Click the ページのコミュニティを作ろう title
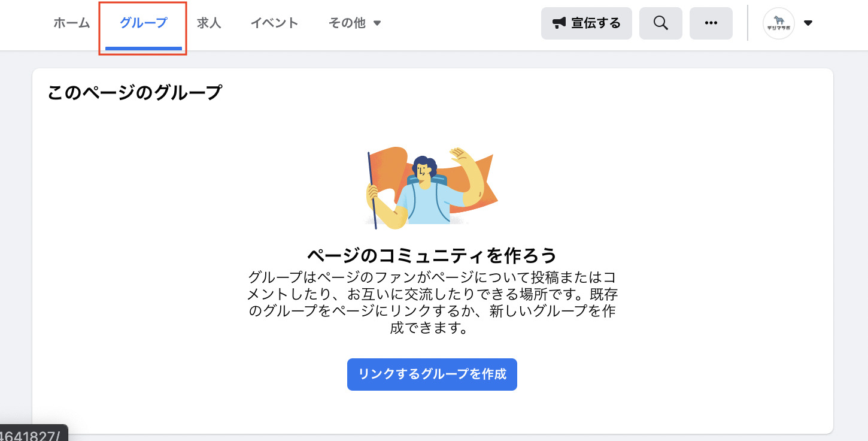This screenshot has width=868, height=441. [432, 256]
